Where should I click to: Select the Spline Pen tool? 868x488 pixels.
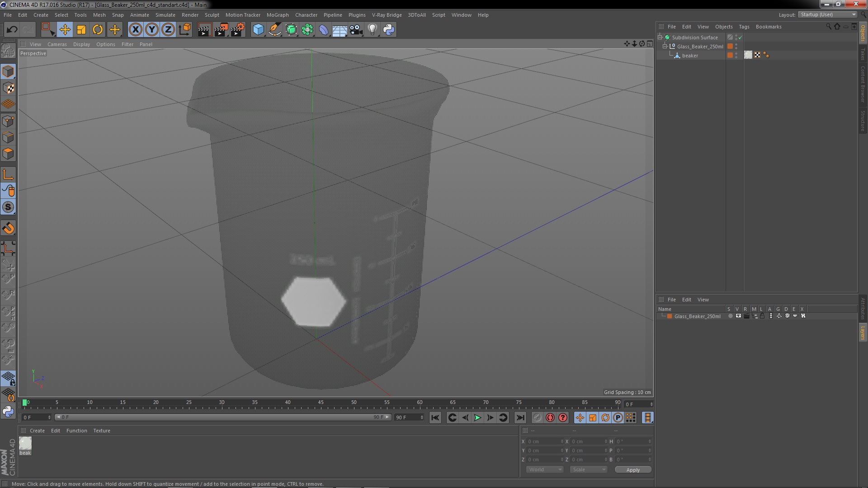(274, 30)
